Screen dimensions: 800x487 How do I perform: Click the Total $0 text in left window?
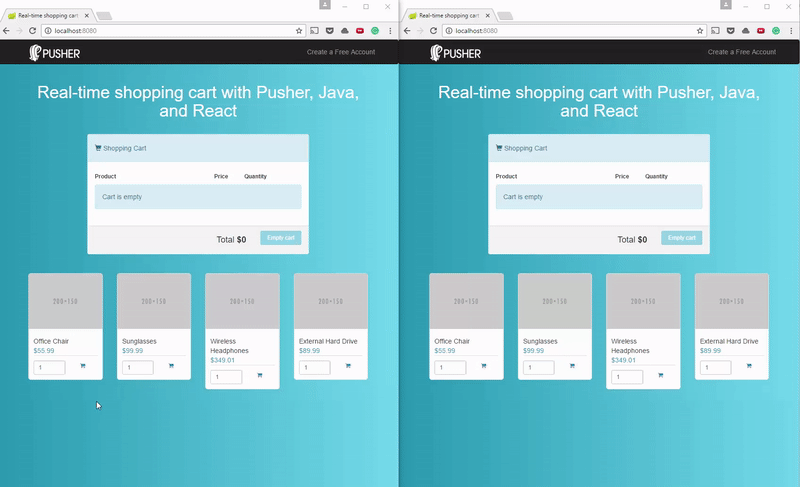(231, 239)
